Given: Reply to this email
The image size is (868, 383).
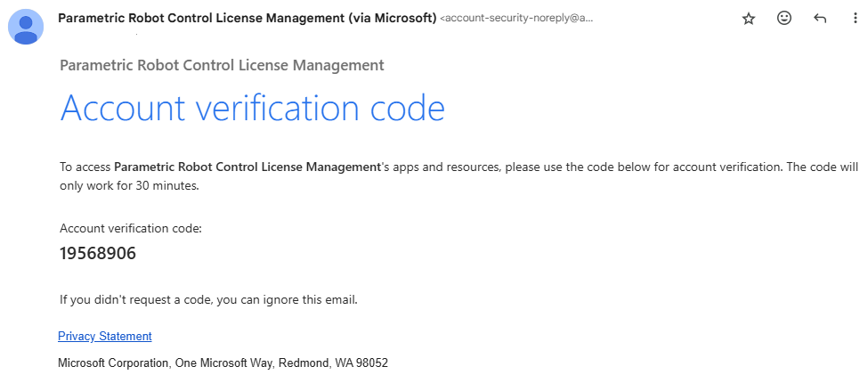Looking at the screenshot, I should point(820,19).
